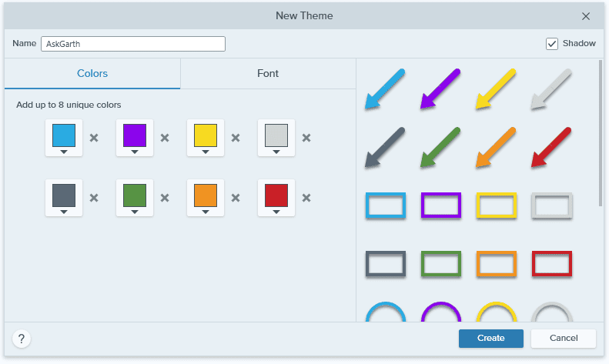Toggle the Shadow checkbox
609x364 pixels.
(552, 44)
